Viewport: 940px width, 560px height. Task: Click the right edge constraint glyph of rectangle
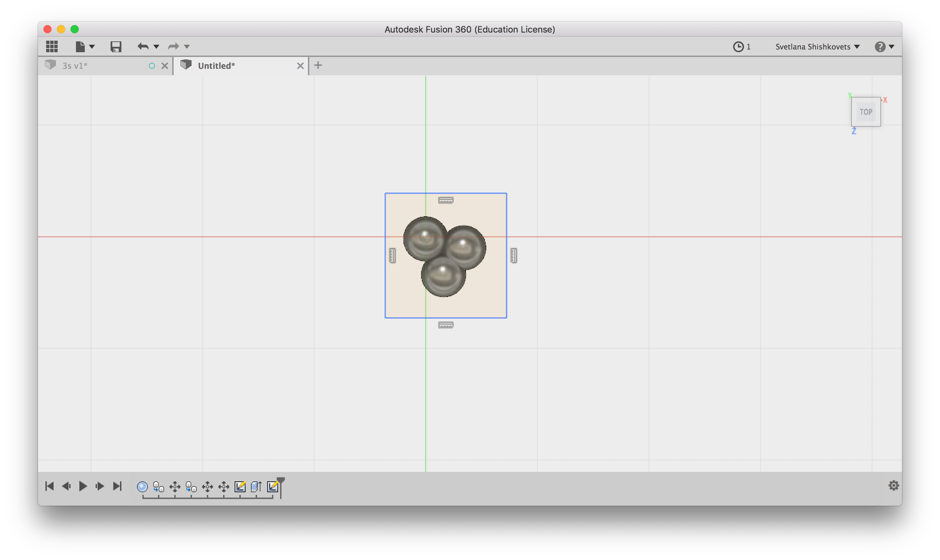[x=513, y=256]
